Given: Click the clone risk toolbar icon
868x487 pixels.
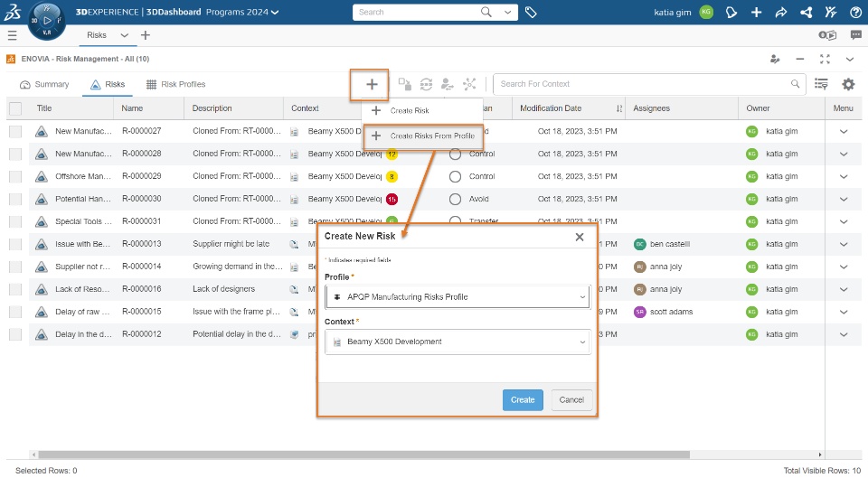Looking at the screenshot, I should point(405,84).
